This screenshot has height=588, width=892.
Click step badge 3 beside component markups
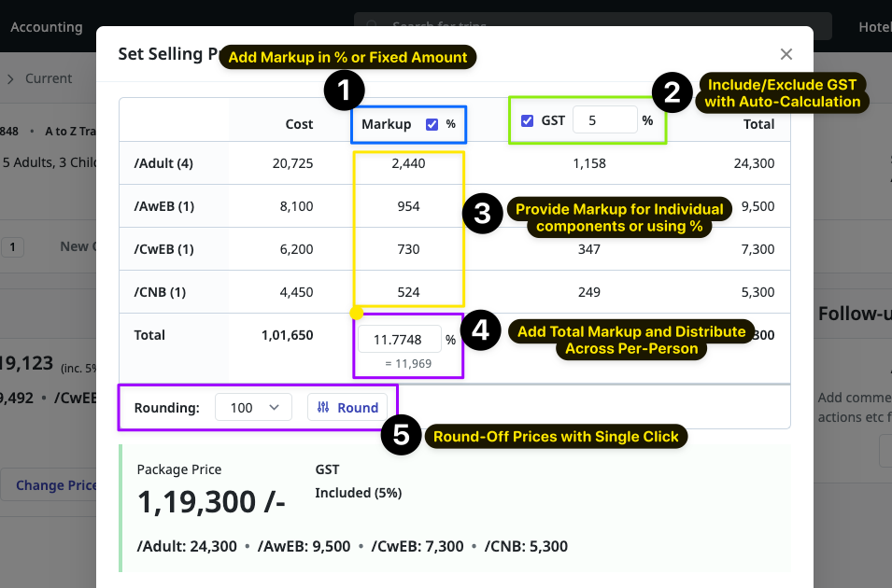coord(484,213)
